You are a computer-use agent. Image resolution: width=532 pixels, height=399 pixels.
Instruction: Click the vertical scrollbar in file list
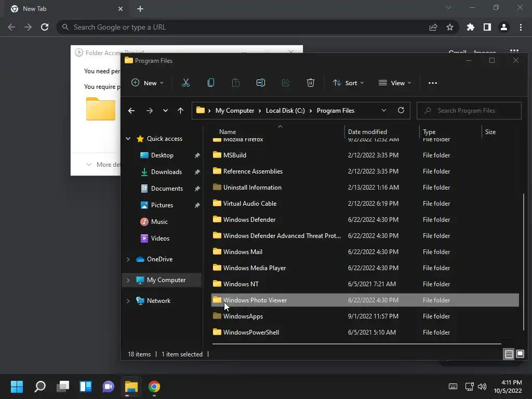[524, 261]
